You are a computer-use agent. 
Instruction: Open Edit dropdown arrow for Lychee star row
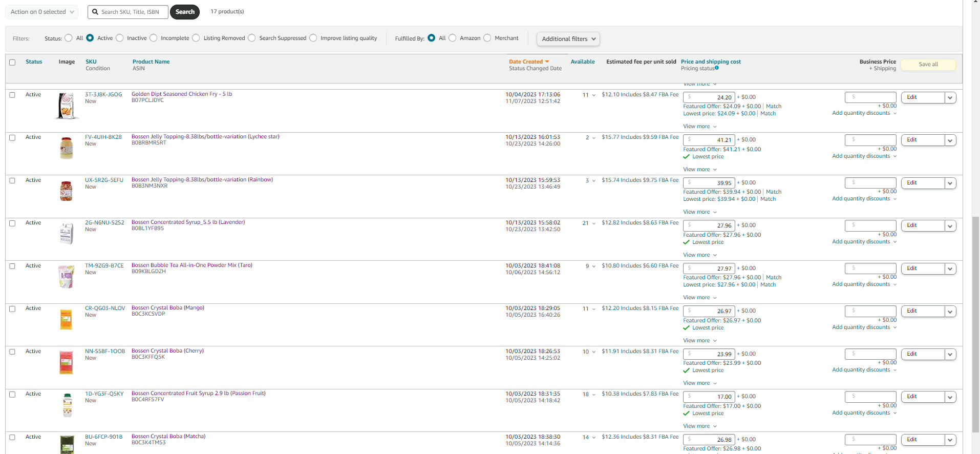(950, 140)
